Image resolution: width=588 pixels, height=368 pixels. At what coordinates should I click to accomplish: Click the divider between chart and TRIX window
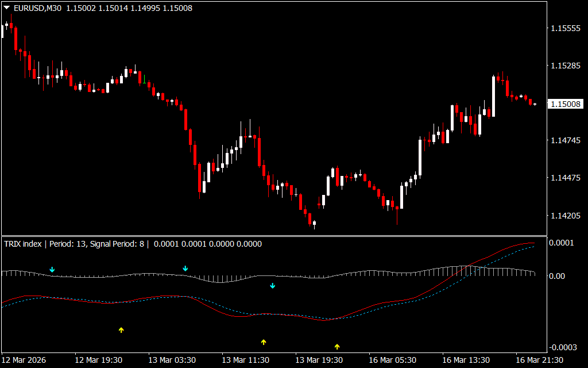pyautogui.click(x=273, y=235)
